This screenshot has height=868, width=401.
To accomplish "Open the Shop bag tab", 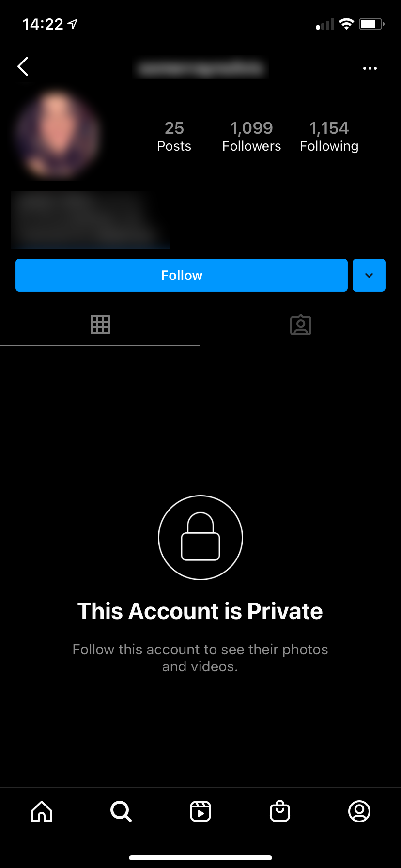I will (x=280, y=811).
